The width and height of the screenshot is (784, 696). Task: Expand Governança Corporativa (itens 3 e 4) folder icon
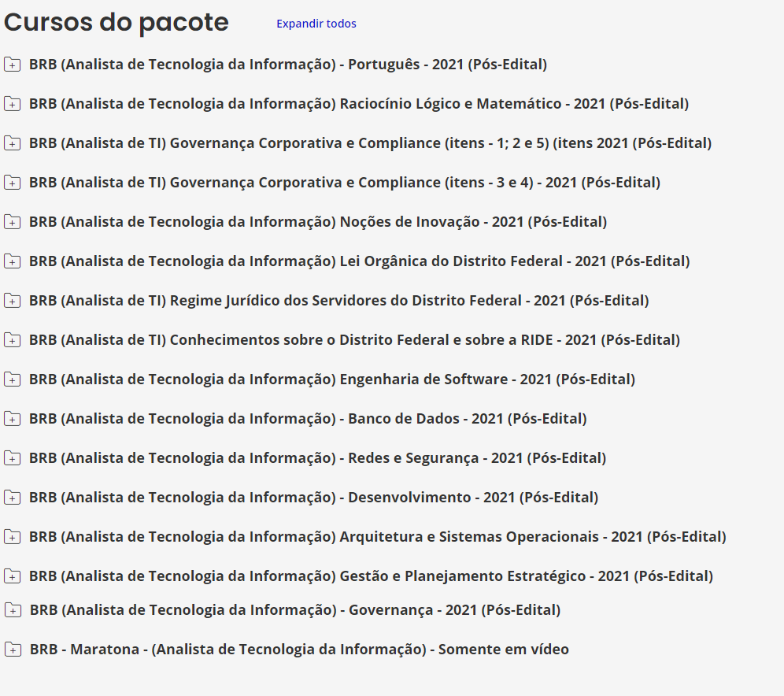12,183
